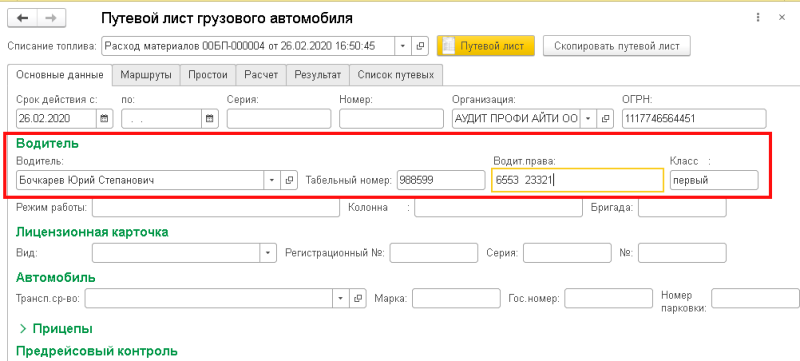Open the linked fuel write-off document icon
Image resolution: width=800 pixels, height=361 pixels.
coord(420,46)
